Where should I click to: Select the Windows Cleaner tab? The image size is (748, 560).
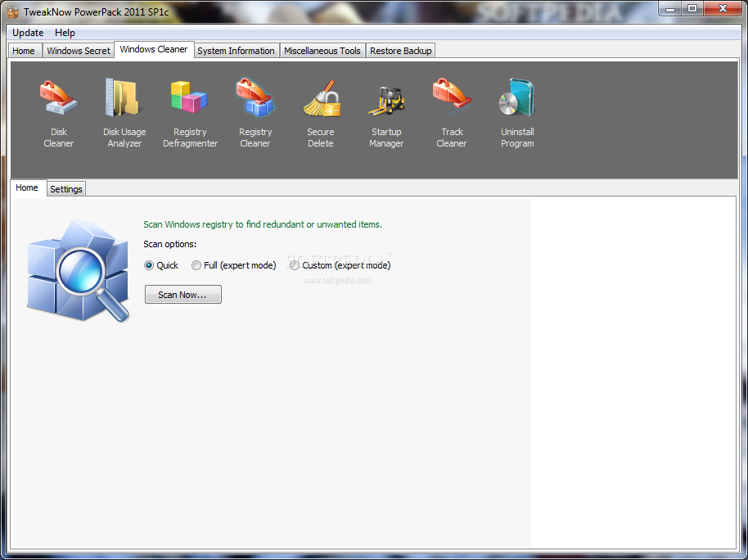point(154,49)
